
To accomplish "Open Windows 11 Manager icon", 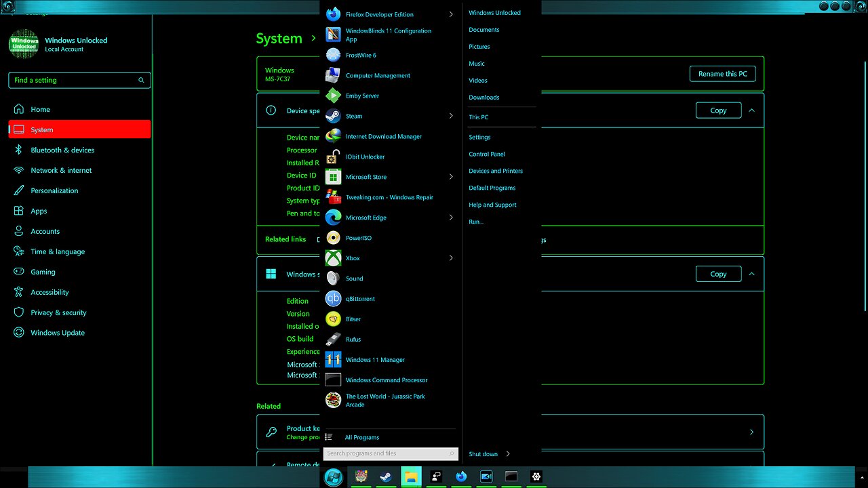I will pos(333,360).
